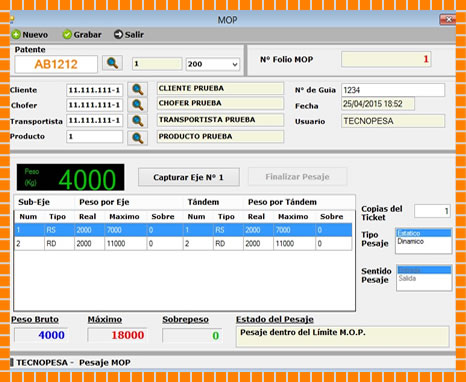Click the N° de Guia field with 1234
The width and height of the screenshot is (466, 382).
click(393, 90)
